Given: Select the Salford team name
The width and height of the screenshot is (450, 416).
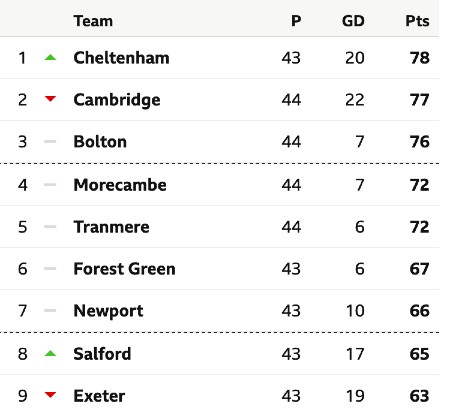Looking at the screenshot, I should coord(102,354).
